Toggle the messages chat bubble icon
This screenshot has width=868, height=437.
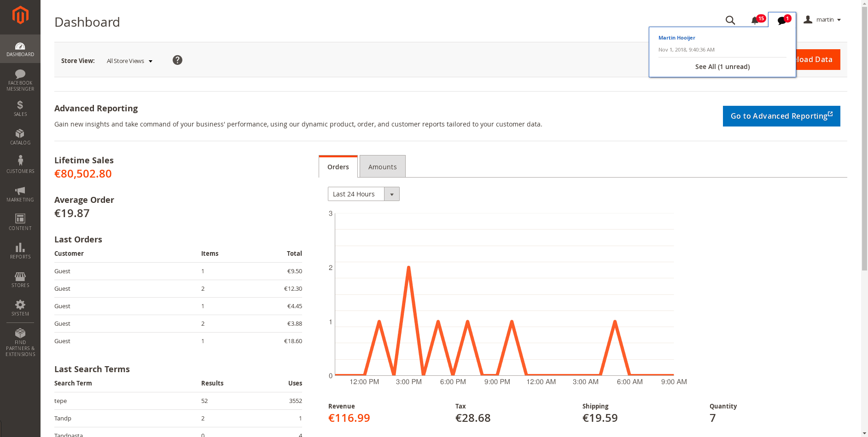(782, 20)
